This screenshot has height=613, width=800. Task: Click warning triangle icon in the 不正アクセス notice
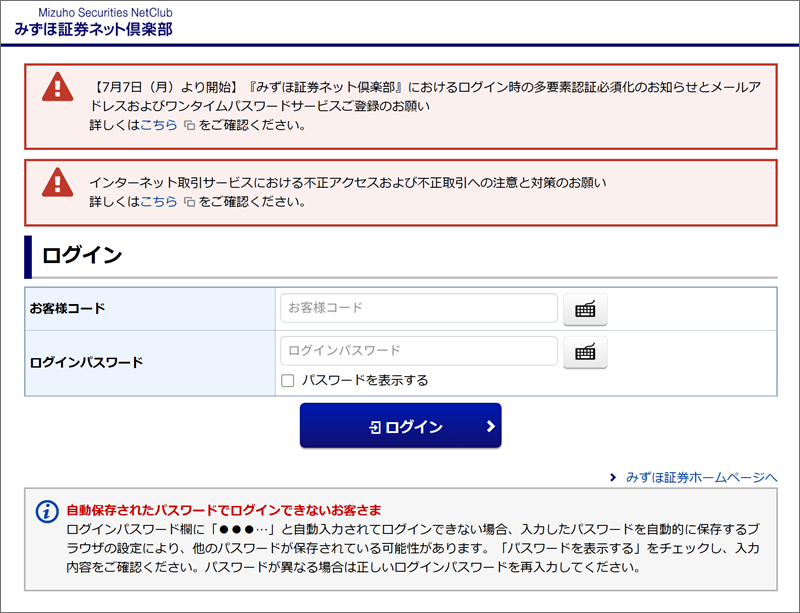tap(57, 182)
